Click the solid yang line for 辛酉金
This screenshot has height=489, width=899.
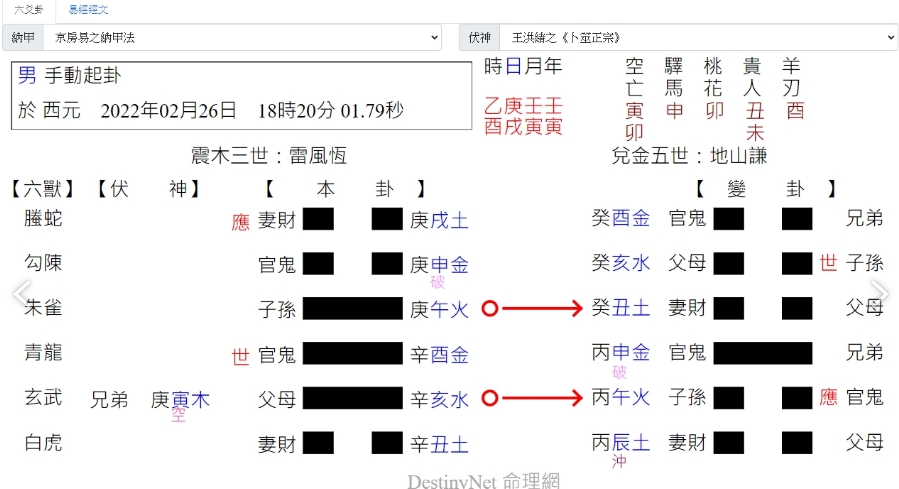pyautogui.click(x=352, y=354)
